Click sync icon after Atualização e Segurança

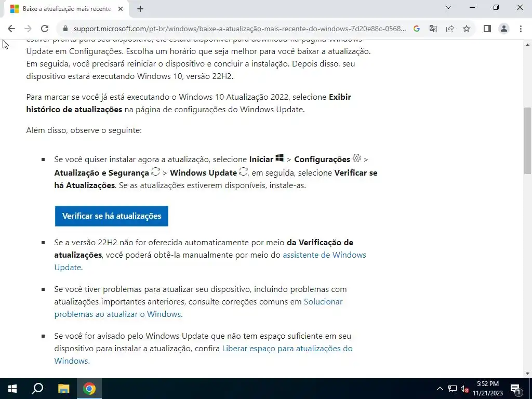155,171
